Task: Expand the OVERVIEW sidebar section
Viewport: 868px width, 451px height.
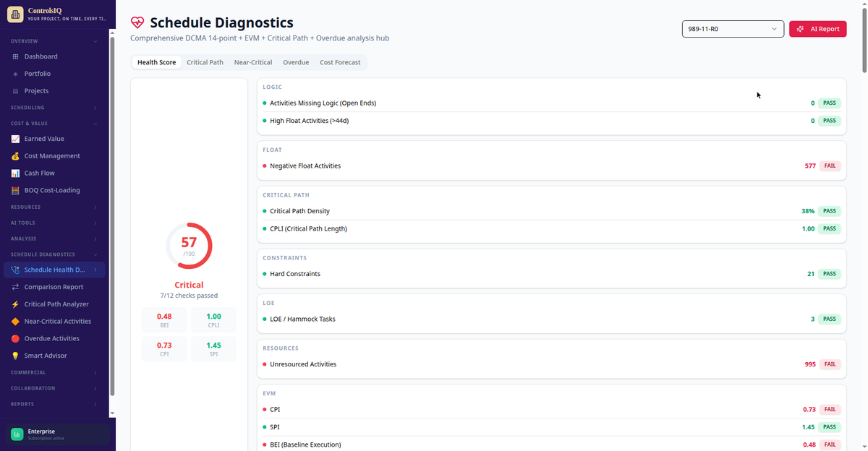Action: 54,41
